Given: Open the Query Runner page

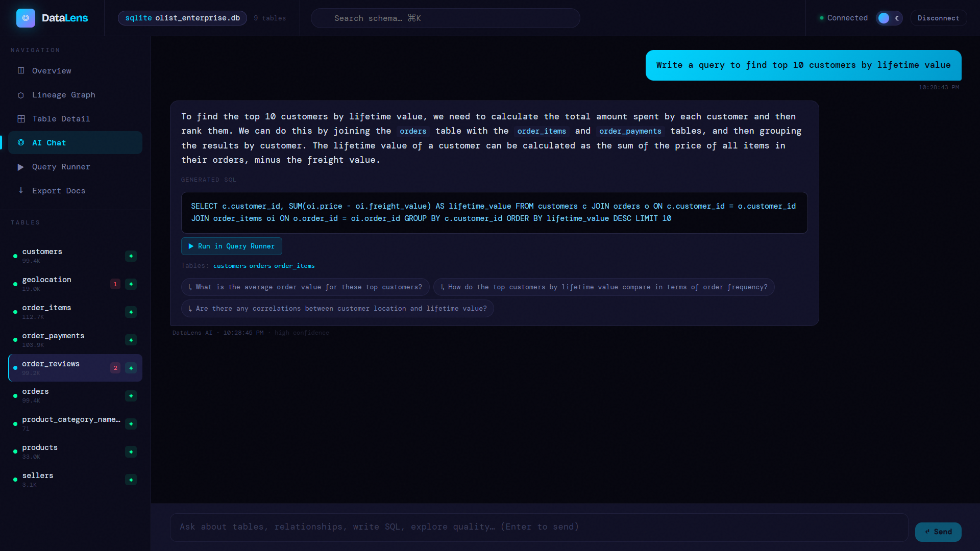Looking at the screenshot, I should point(75,167).
